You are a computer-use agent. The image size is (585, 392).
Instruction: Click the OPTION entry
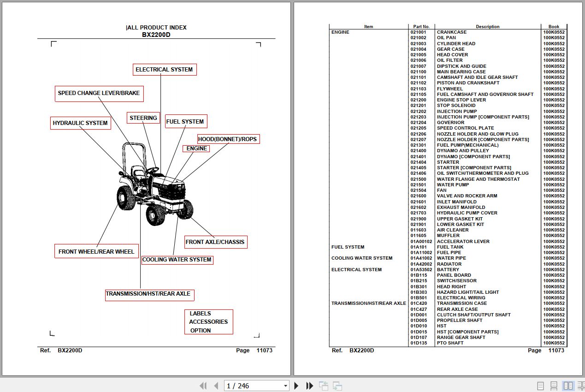tap(201, 331)
